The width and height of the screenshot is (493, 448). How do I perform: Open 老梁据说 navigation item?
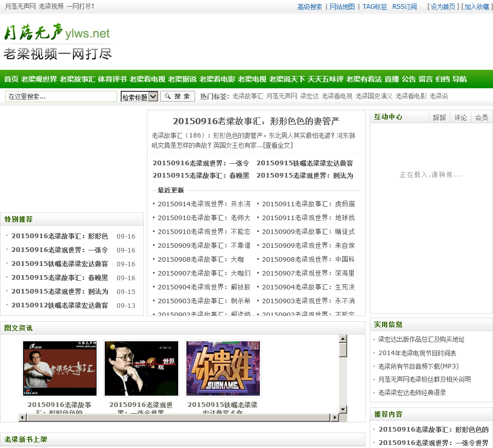[182, 79]
